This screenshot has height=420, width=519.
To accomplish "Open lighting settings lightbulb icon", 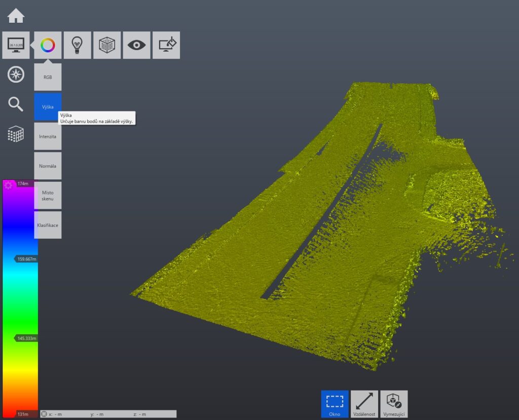I will (x=77, y=45).
